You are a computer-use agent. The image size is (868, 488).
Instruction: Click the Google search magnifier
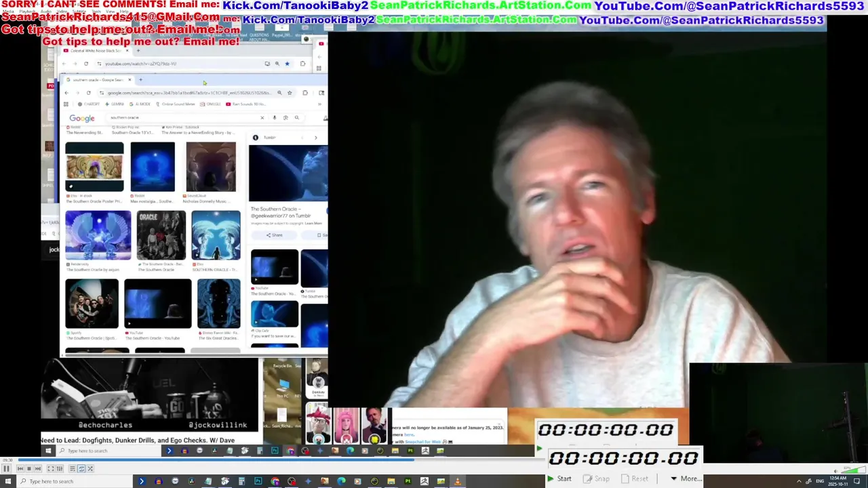coord(296,118)
